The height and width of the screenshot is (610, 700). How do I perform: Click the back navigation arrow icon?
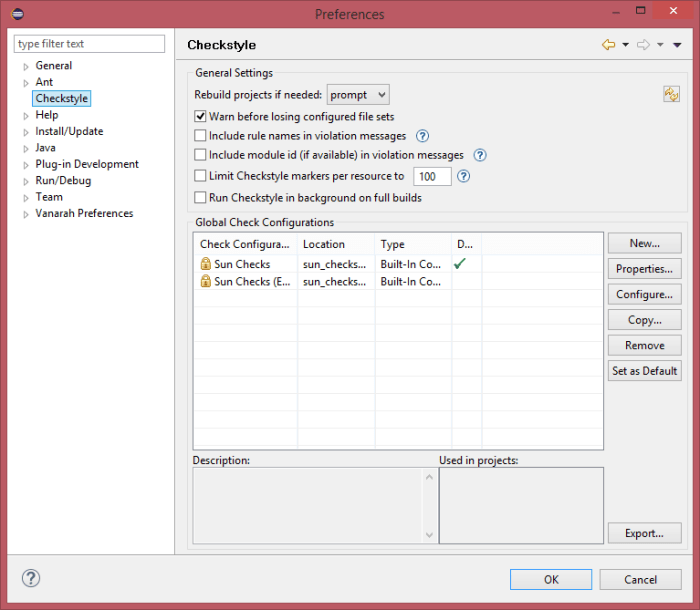tap(608, 45)
